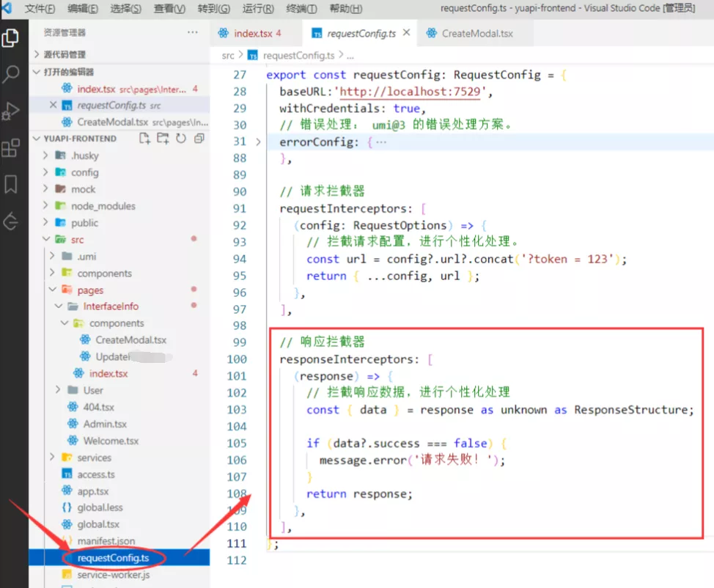Click the New File icon in YUAPI-FRONTEND header

pos(144,139)
